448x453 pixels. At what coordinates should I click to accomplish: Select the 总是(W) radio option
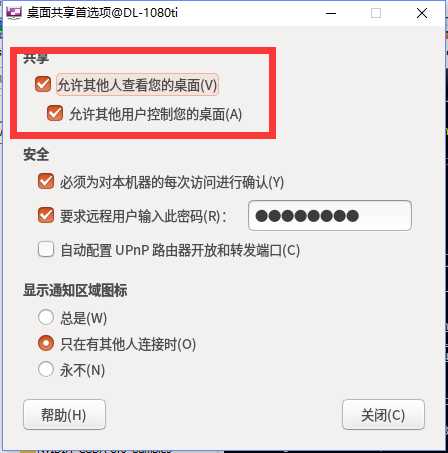point(46,317)
